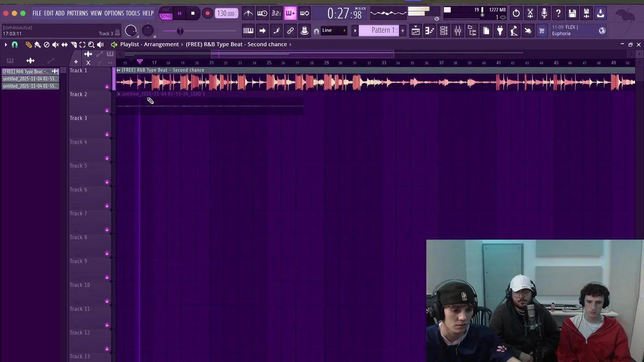Open the Patterns menu
This screenshot has width=644, height=362.
(x=77, y=13)
